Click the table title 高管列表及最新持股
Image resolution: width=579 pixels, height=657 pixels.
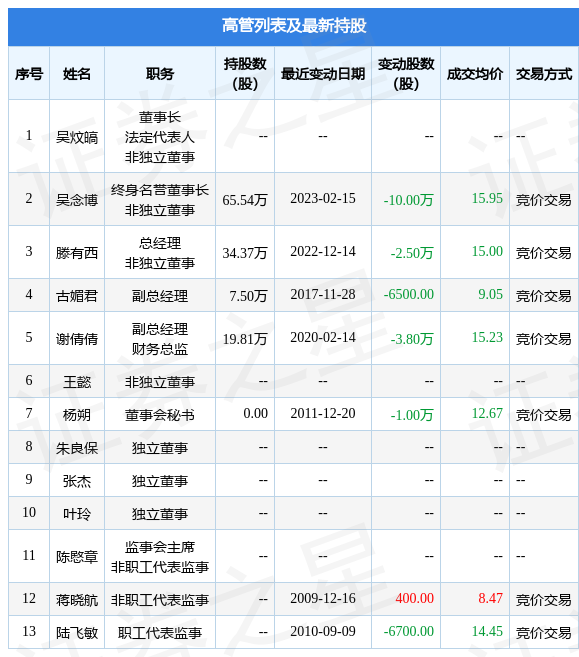[294, 26]
